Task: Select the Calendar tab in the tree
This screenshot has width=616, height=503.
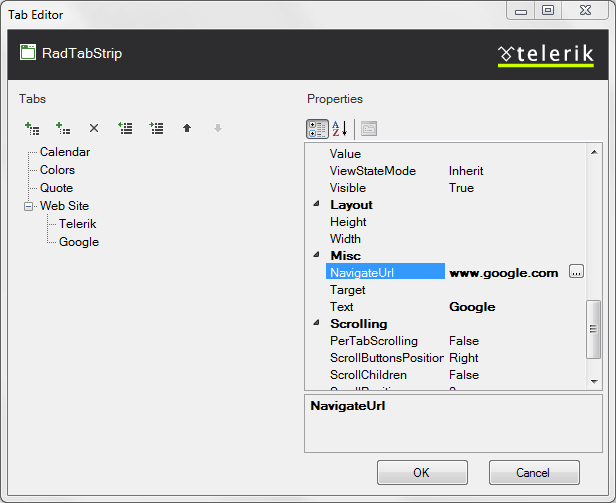Action: (x=65, y=152)
